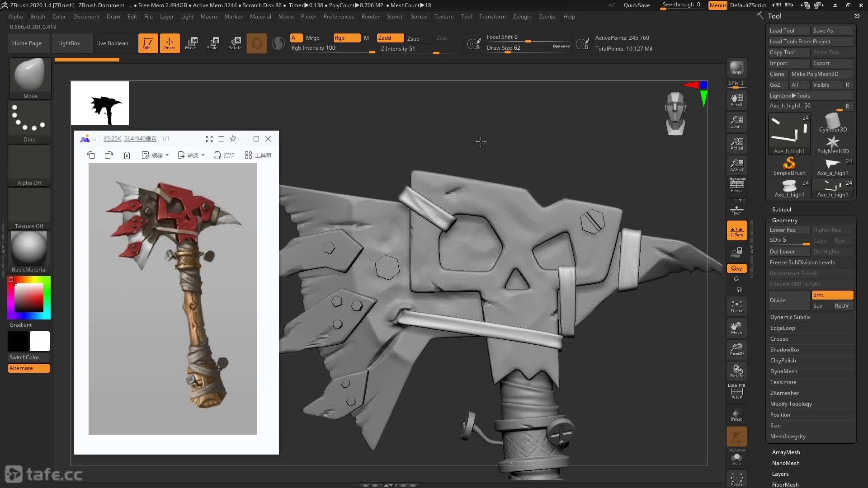Open the 编辑 dropdown in image viewer

(155, 155)
